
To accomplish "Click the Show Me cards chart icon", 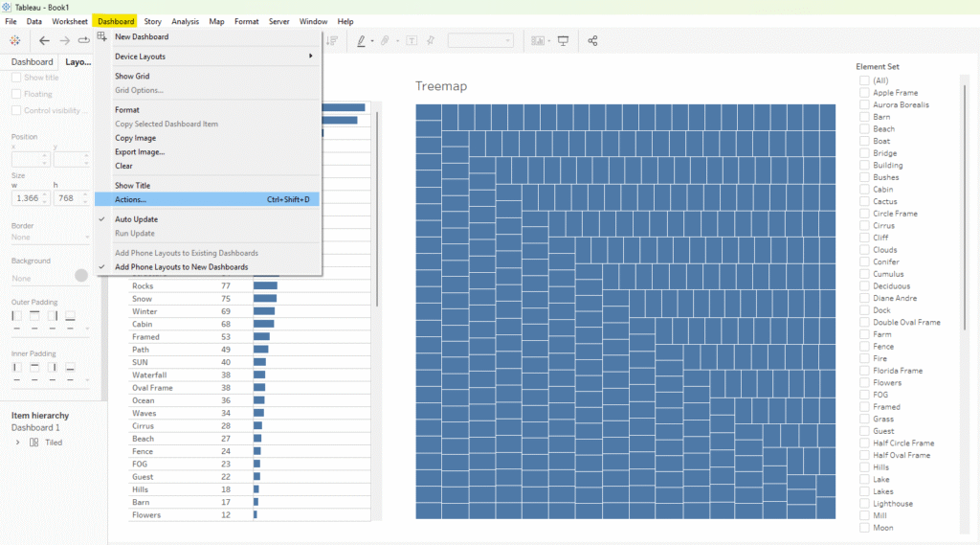I will coord(538,40).
